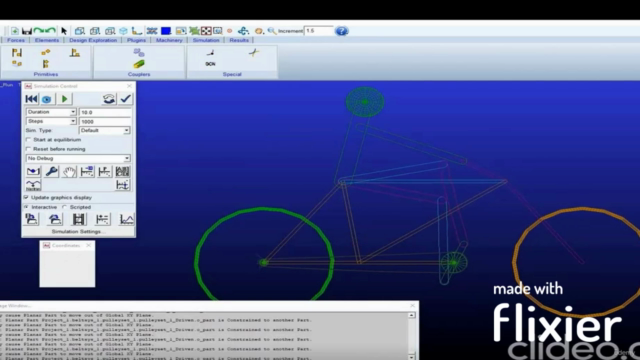Click the GCN general constraint icon
The width and height of the screenshot is (640, 360).
(210, 64)
